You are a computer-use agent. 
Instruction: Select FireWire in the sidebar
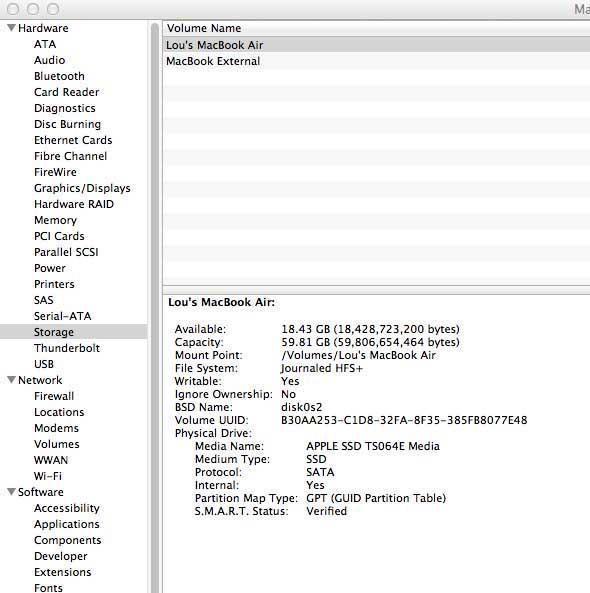point(55,172)
